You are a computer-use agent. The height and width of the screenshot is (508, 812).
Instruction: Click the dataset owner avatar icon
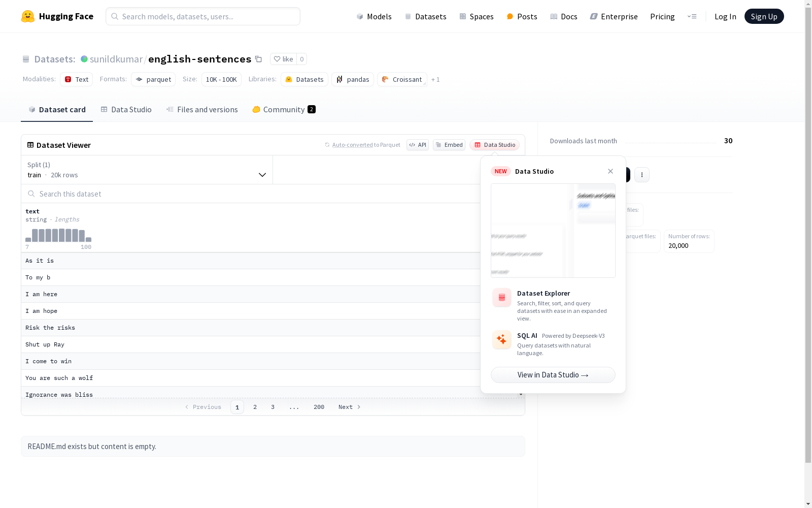pos(84,59)
